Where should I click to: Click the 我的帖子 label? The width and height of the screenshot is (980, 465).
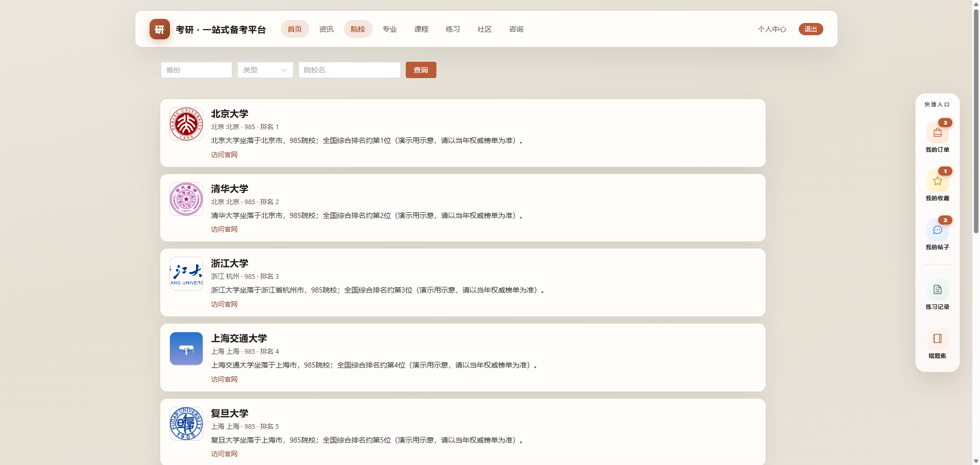pos(938,247)
